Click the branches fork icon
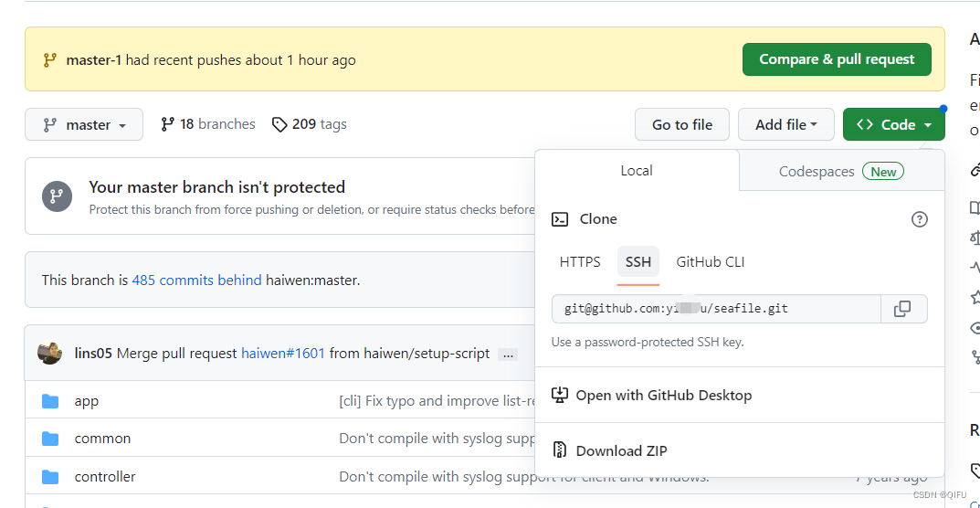This screenshot has width=980, height=508. coord(167,124)
